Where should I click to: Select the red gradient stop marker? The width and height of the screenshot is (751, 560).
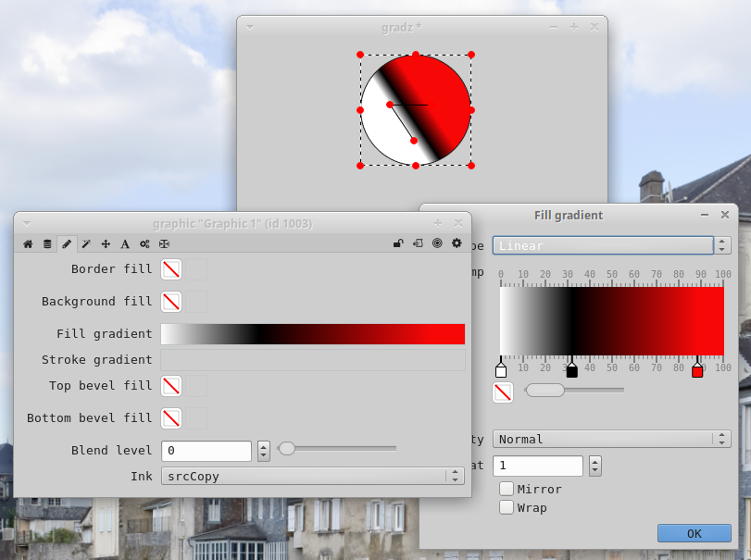(697, 370)
